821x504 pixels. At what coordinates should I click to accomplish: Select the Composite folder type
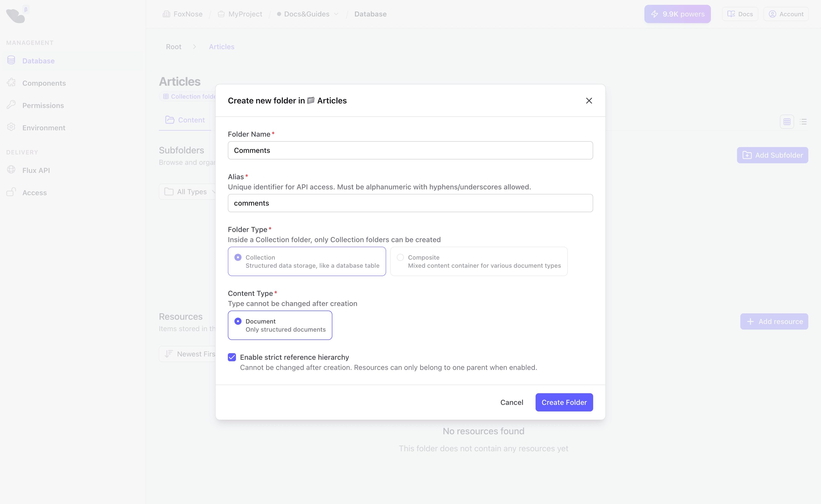pyautogui.click(x=400, y=257)
